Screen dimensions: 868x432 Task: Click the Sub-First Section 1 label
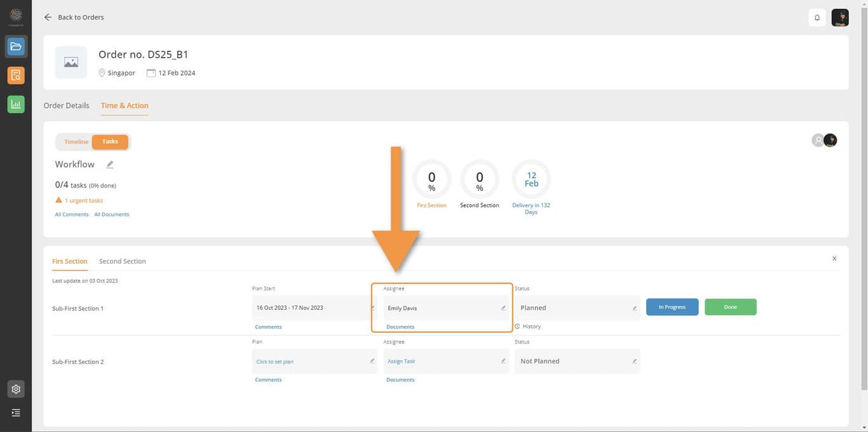[78, 308]
